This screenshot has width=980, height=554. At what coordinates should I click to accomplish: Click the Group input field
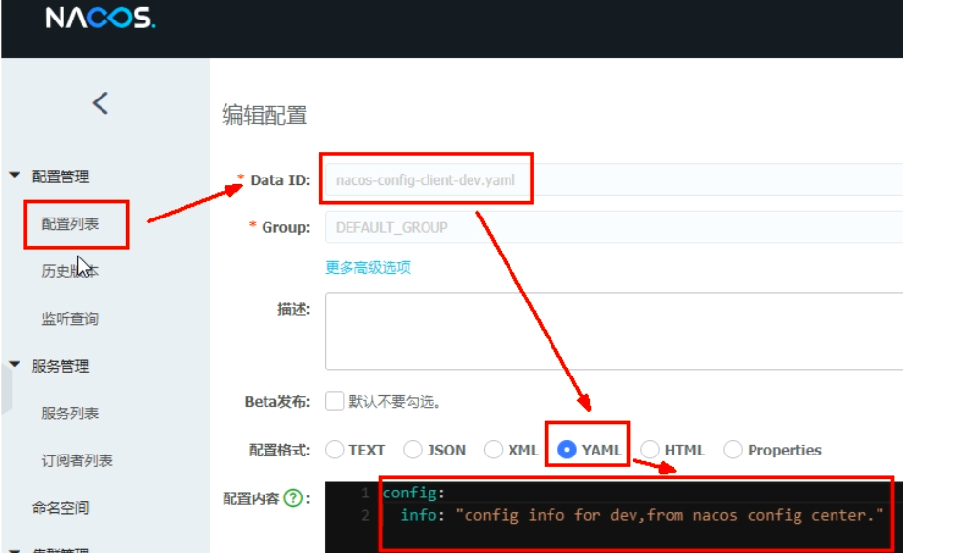[x=614, y=226]
